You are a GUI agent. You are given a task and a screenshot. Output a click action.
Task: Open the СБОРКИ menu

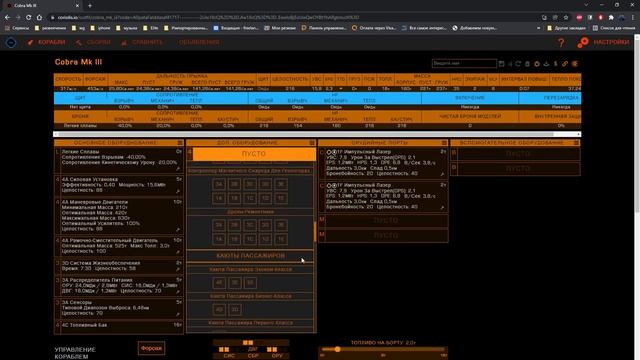(93, 42)
